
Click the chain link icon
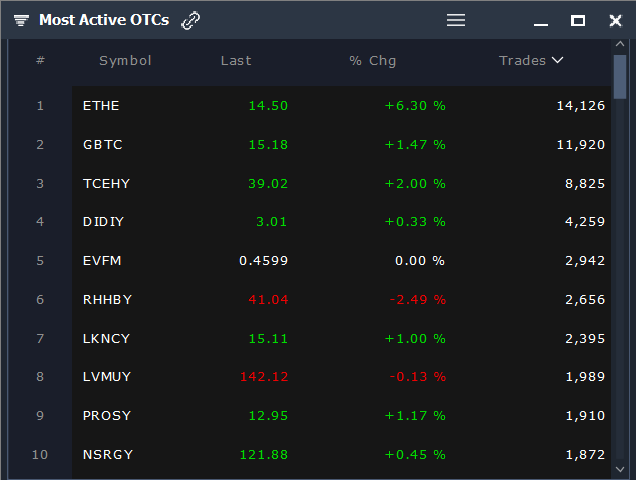click(190, 20)
